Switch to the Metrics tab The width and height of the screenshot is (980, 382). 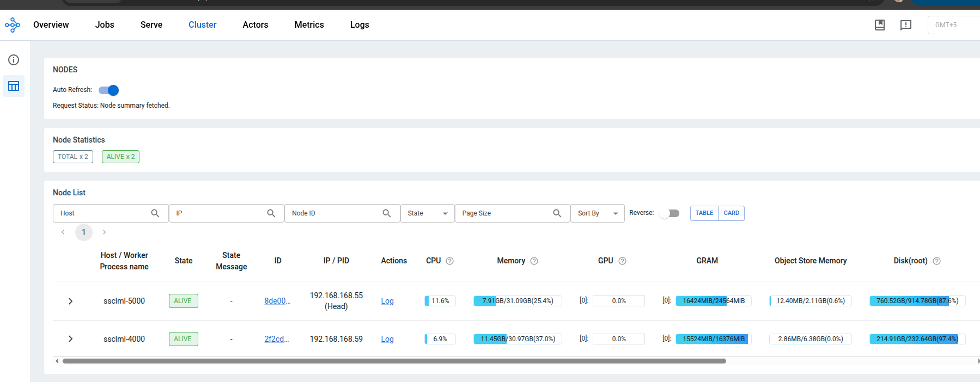309,25
